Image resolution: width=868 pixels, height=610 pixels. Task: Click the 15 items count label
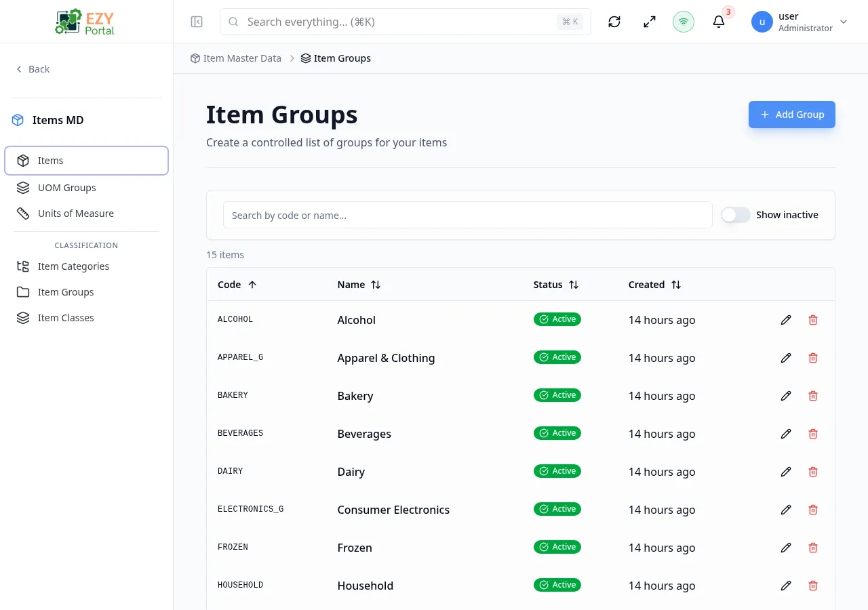click(x=225, y=255)
